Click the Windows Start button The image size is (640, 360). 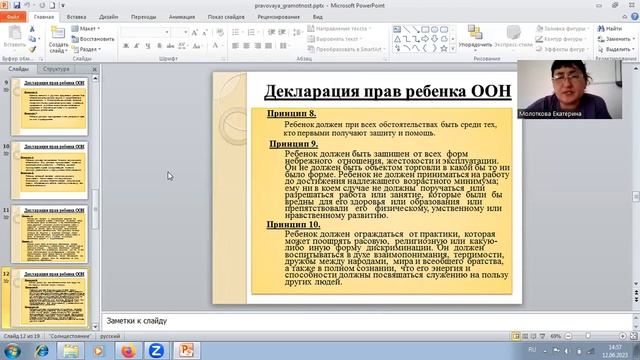click(x=12, y=351)
